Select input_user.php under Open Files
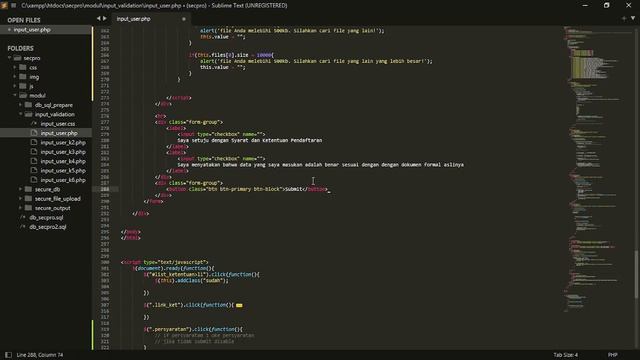640x360 pixels. coord(32,30)
